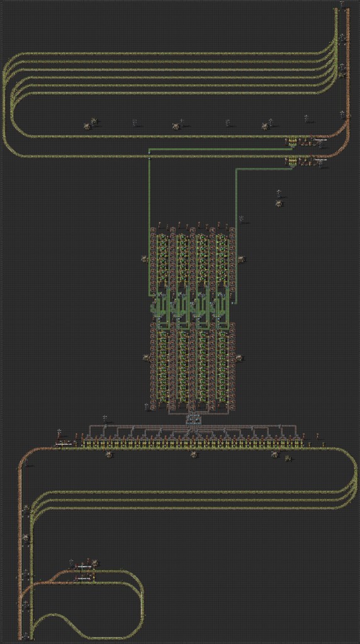This screenshot has width=360, height=644.
Task: Click the isolated radar right of the green pipes
Action: coord(279,203)
